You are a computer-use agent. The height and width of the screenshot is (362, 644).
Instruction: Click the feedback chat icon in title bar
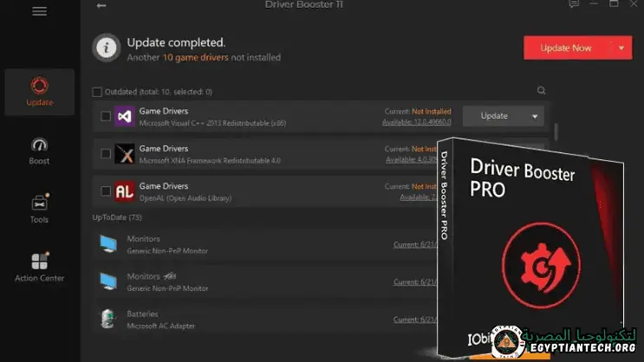pyautogui.click(x=574, y=4)
